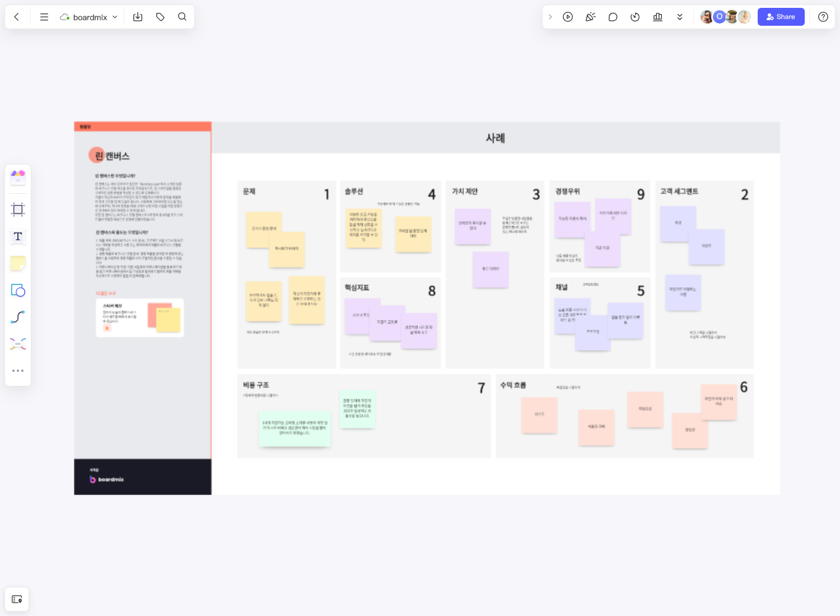Click the blue O collaborator avatar
This screenshot has width=840, height=616.
pos(720,17)
